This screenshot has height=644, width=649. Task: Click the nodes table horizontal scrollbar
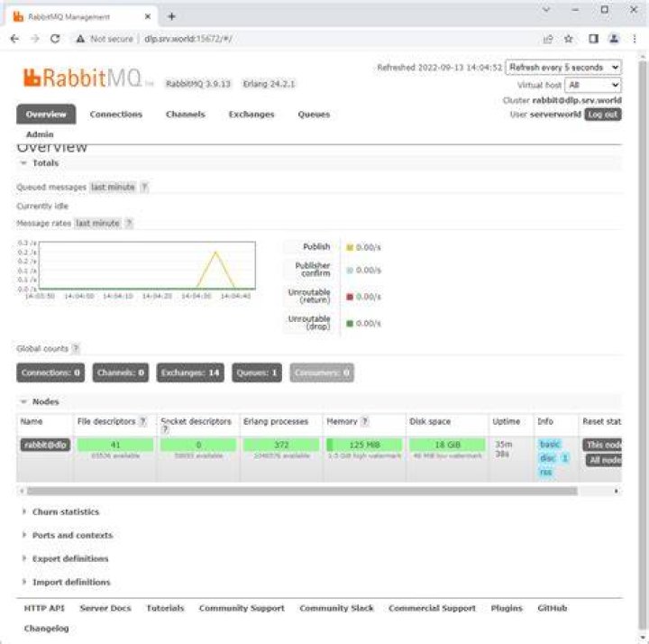(302, 492)
